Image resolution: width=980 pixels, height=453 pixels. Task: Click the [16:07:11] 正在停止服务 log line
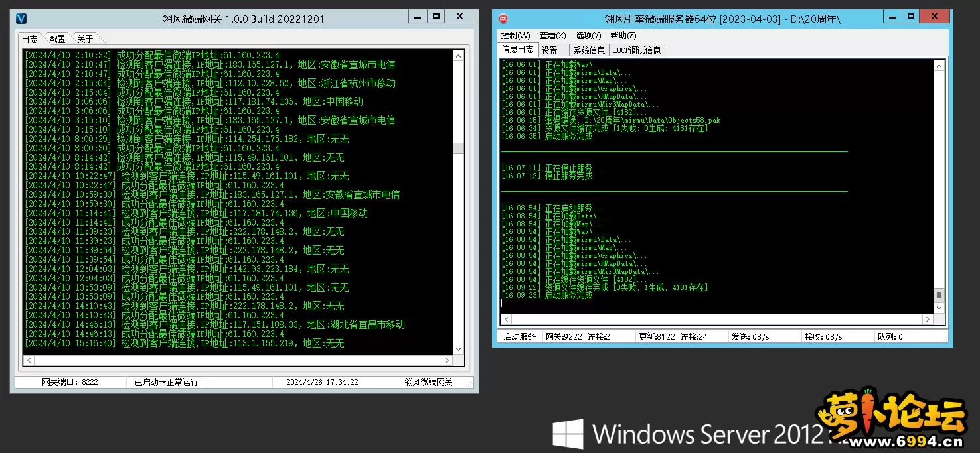[552, 168]
